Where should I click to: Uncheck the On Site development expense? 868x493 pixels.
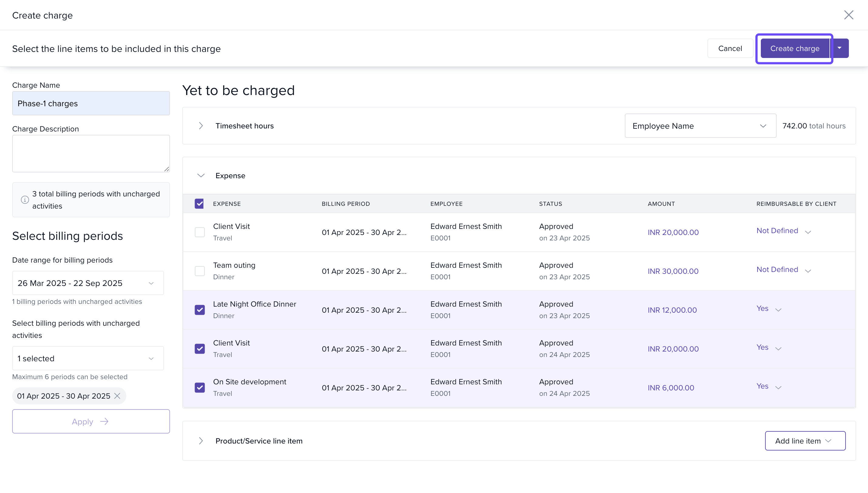pyautogui.click(x=199, y=387)
